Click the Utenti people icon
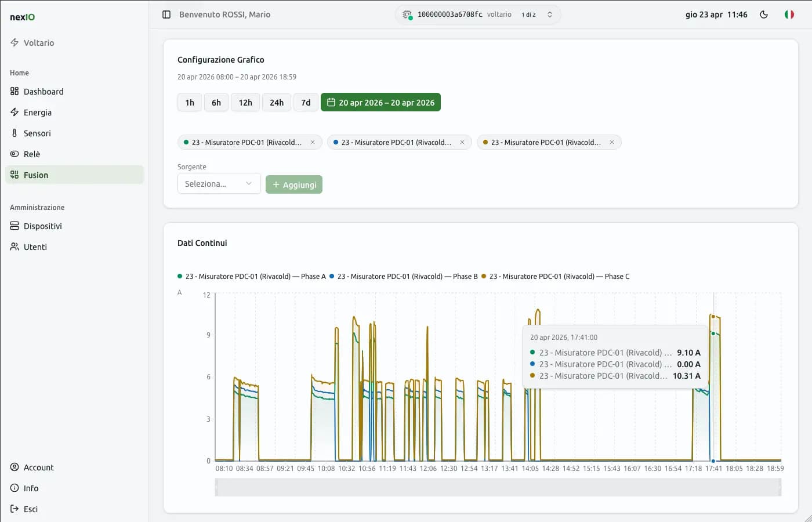 click(x=14, y=247)
